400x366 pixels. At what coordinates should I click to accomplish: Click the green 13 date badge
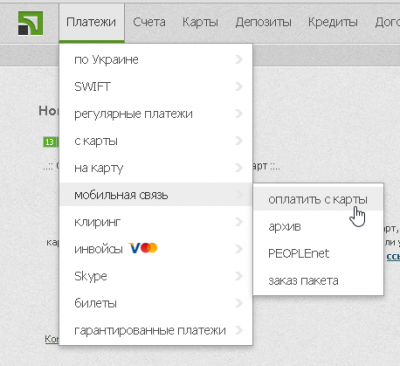click(50, 142)
